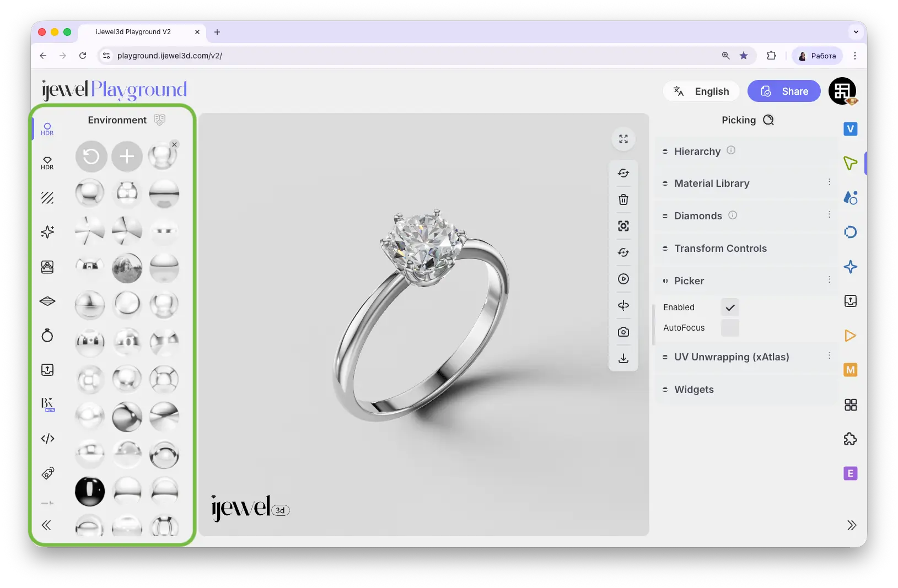
Task: Open the UV Unwrapping three-dot menu
Action: pyautogui.click(x=829, y=355)
